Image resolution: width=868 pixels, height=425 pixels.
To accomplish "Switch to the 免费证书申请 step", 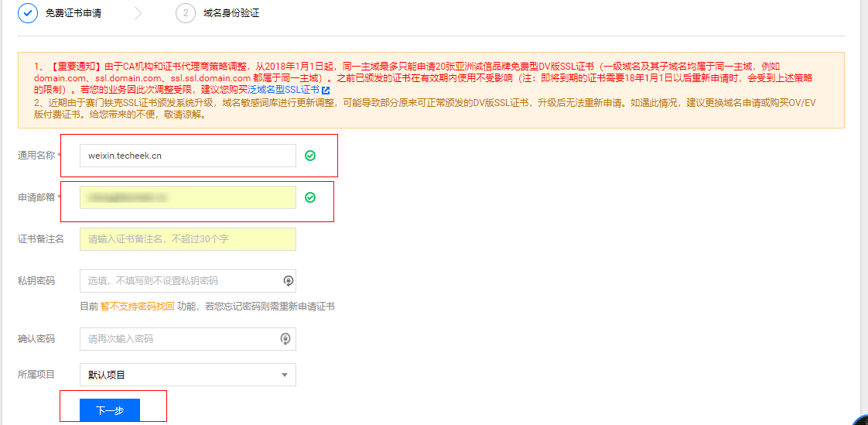I will tap(73, 13).
